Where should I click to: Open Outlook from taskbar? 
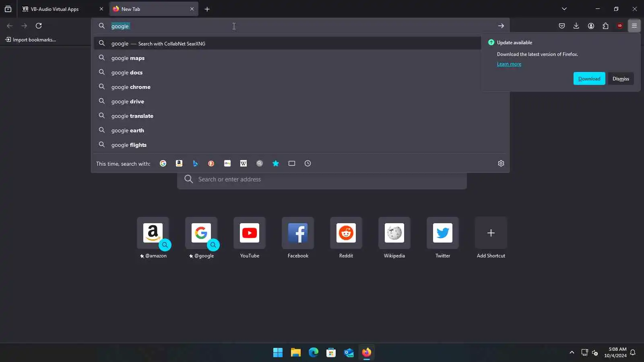pyautogui.click(x=349, y=352)
